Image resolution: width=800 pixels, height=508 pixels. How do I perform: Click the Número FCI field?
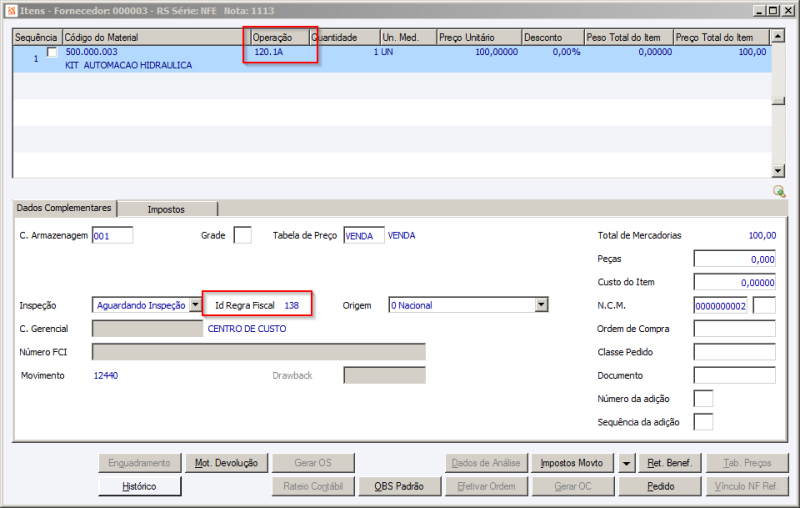pos(259,352)
